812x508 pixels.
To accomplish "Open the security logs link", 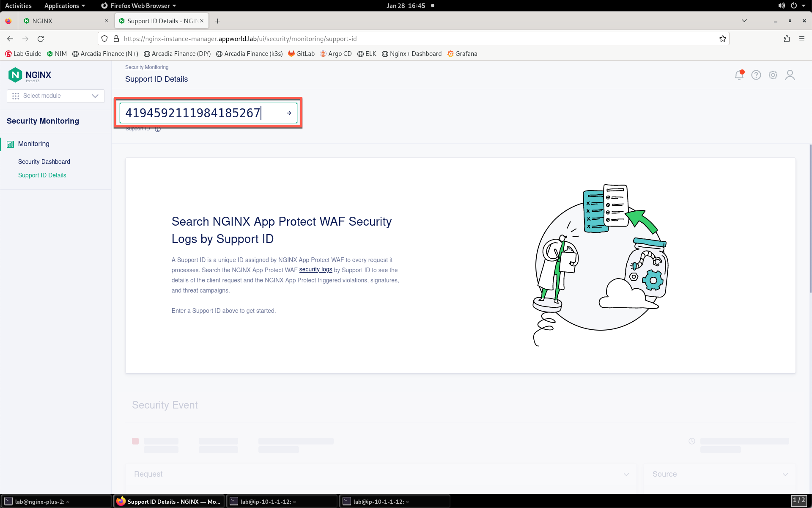I will click(315, 270).
